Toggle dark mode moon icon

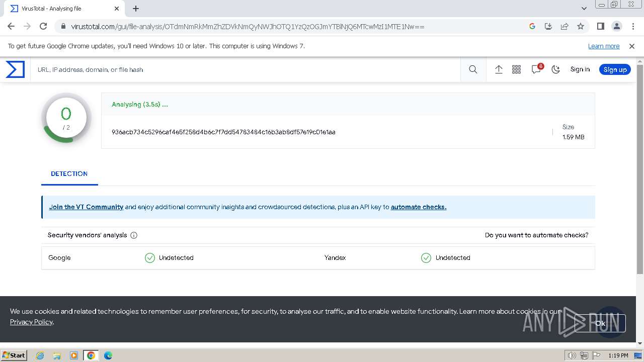pyautogui.click(x=555, y=69)
